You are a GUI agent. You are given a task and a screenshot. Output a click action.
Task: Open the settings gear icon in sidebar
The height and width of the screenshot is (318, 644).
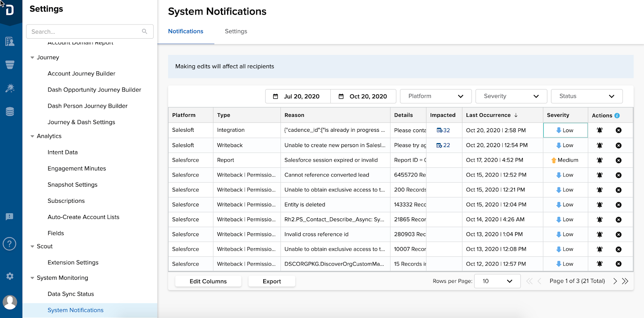(x=10, y=276)
